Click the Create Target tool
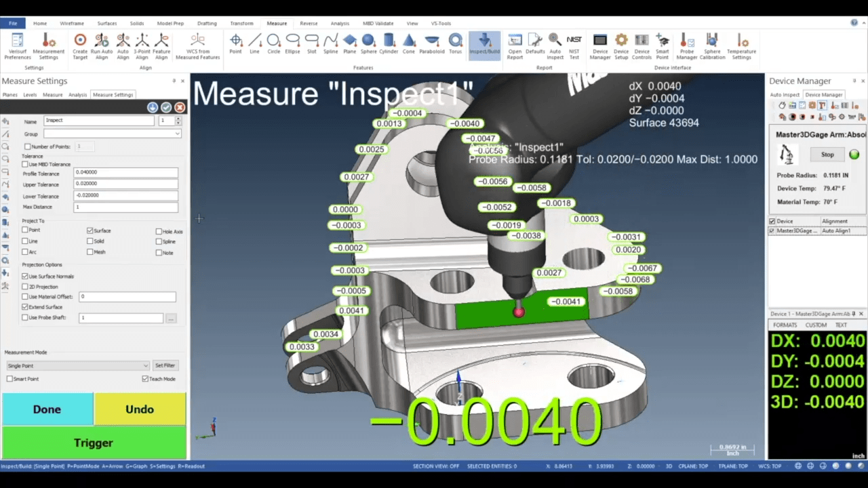The image size is (868, 488). (80, 46)
